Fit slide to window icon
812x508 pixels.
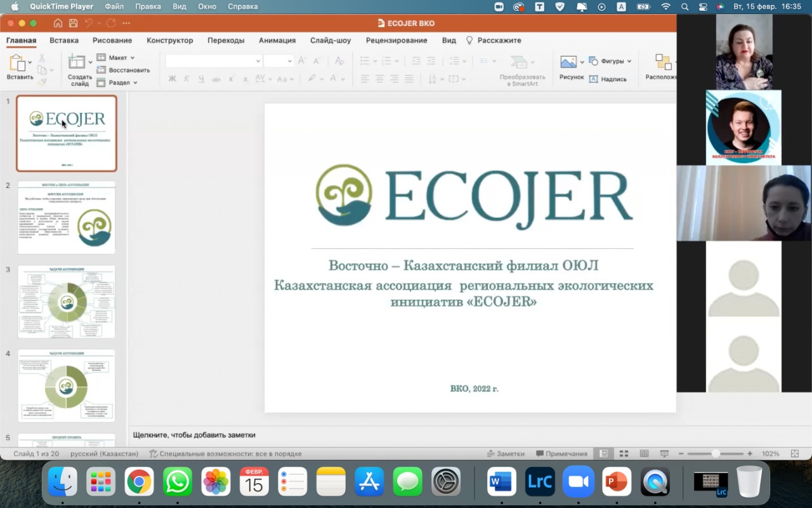click(795, 454)
